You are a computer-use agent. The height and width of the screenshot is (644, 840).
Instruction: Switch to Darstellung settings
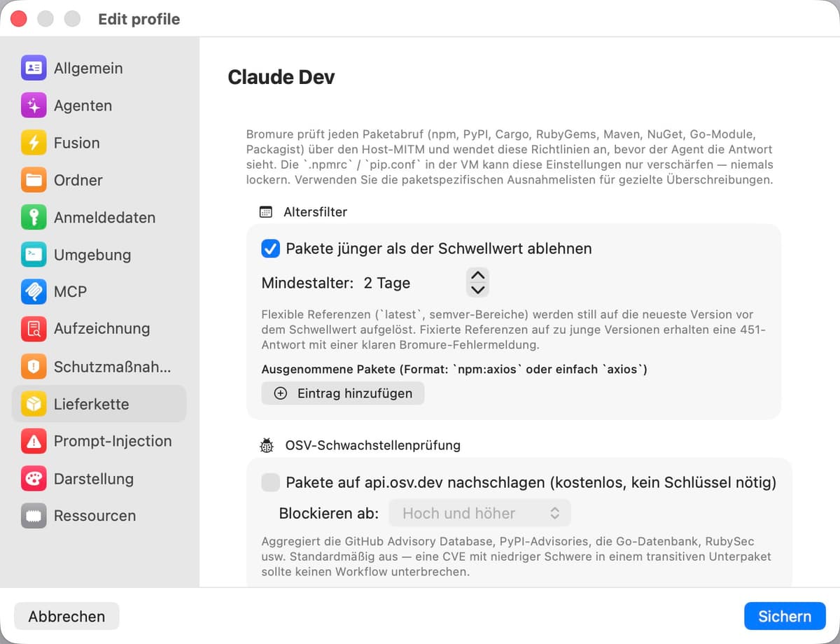99,479
